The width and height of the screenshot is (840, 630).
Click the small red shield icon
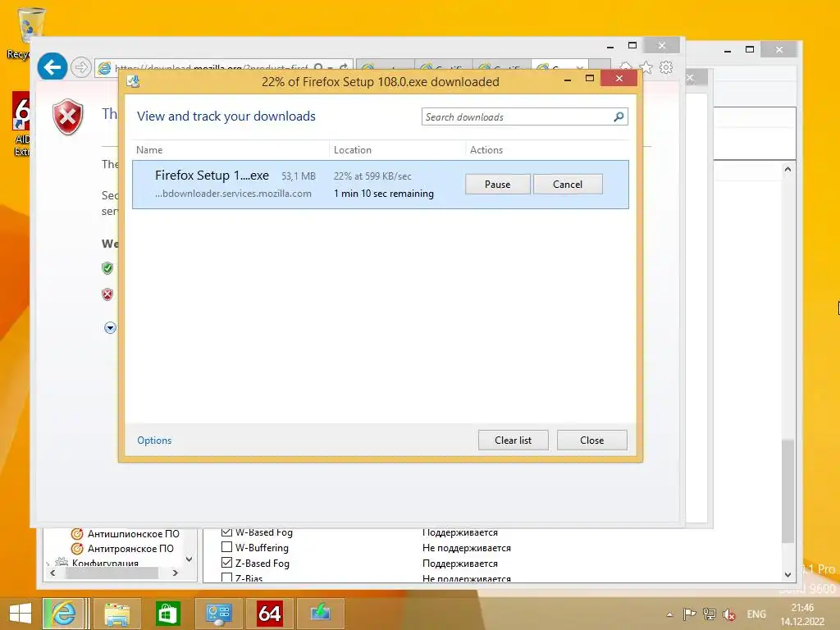coord(107,294)
